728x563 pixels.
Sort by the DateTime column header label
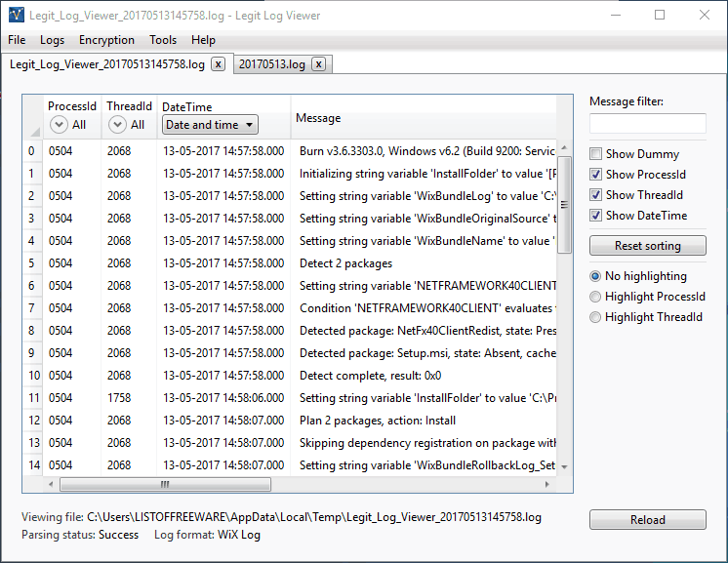(x=186, y=106)
